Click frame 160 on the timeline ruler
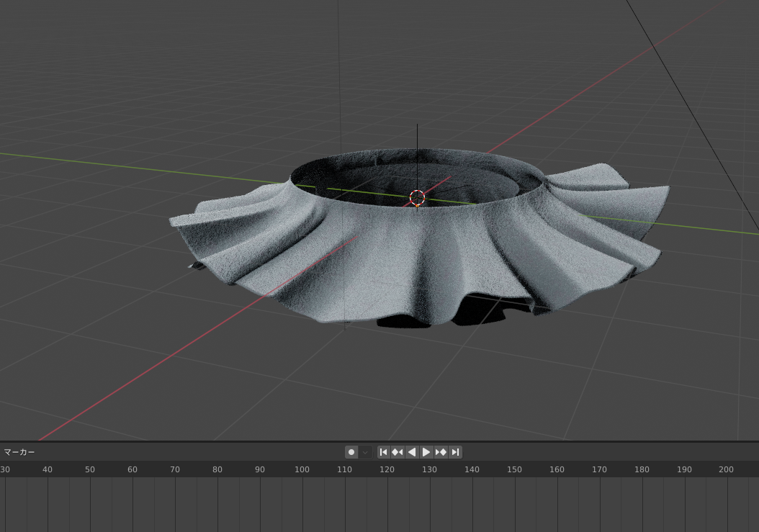This screenshot has height=532, width=759. [557, 469]
